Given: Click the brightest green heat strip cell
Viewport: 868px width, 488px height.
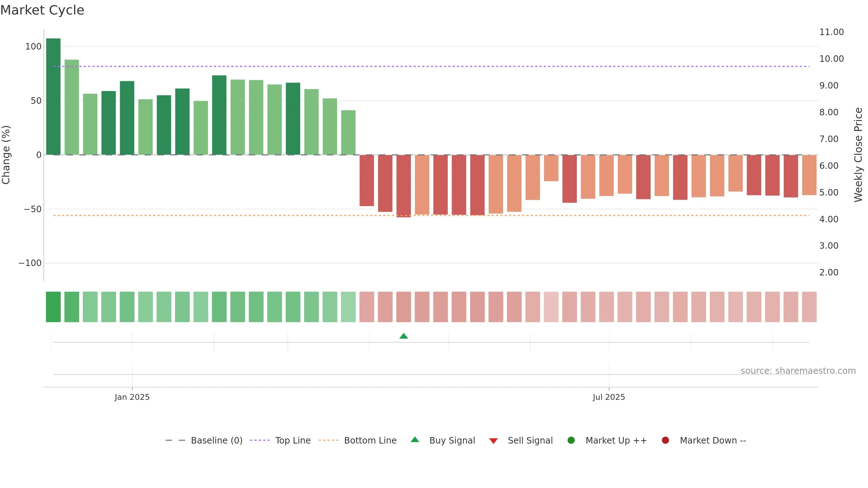Looking at the screenshot, I should [53, 307].
